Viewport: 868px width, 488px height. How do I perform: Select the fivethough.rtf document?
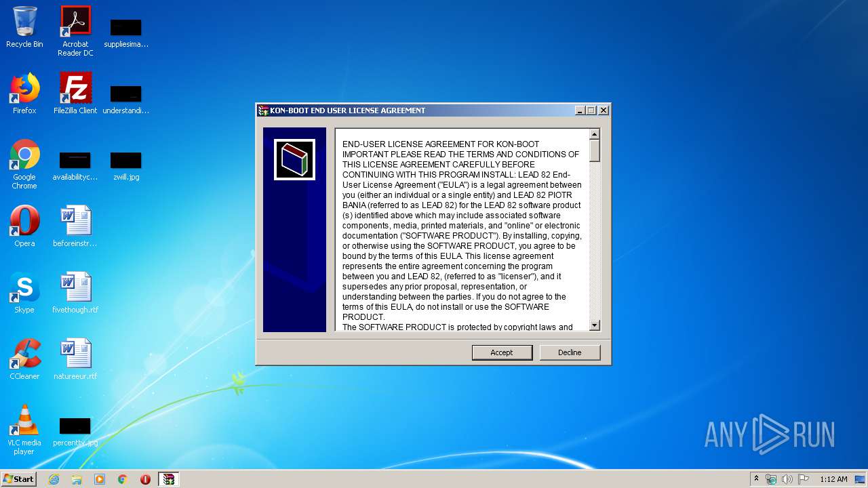(x=75, y=293)
